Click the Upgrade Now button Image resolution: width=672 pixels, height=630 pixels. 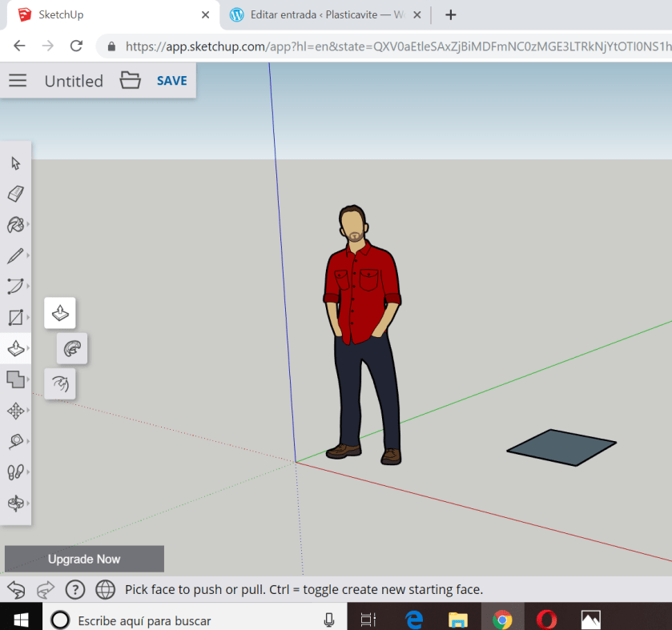tap(84, 559)
